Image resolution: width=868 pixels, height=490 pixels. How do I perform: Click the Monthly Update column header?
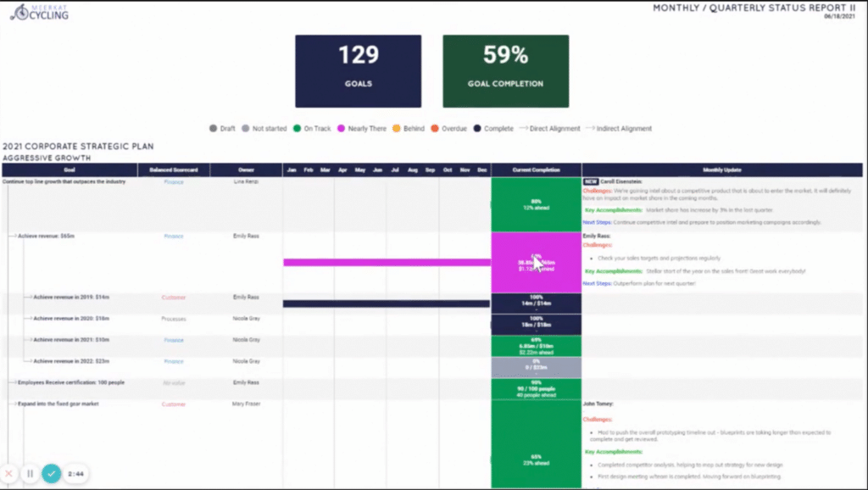[x=722, y=169]
